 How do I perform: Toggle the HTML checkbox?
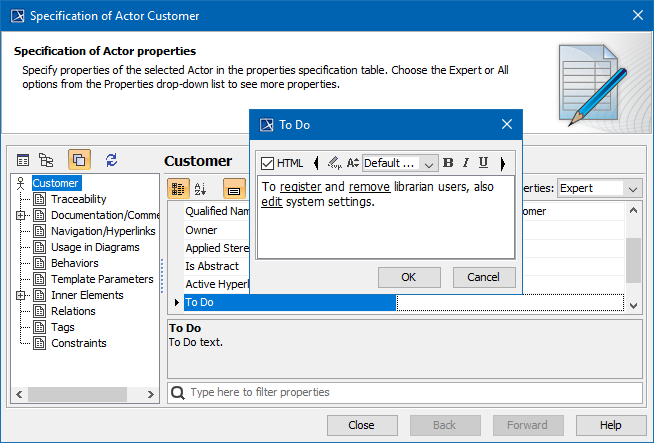[x=267, y=163]
